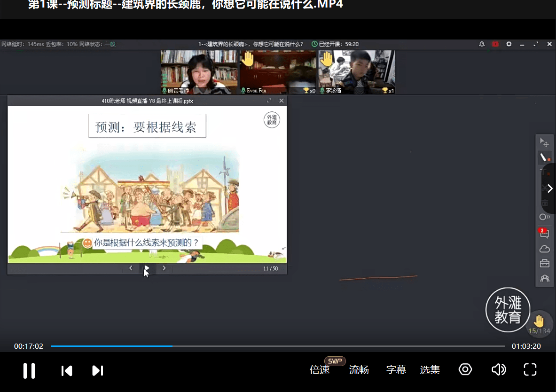
Task: Open the 选集 episode list
Action: (x=430, y=370)
